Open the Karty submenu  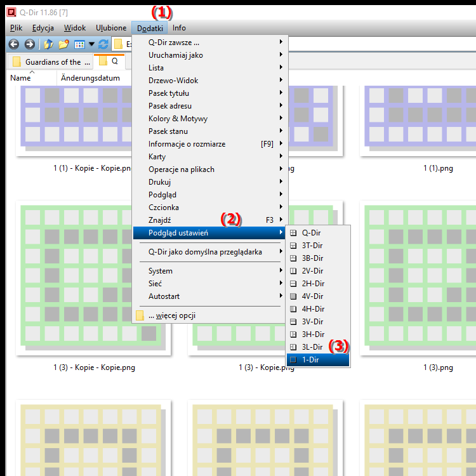click(x=210, y=157)
